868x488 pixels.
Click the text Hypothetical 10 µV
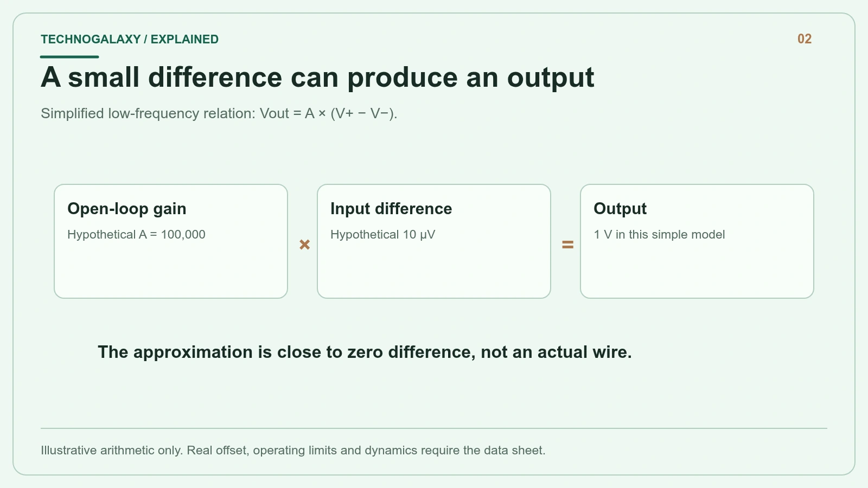383,235
